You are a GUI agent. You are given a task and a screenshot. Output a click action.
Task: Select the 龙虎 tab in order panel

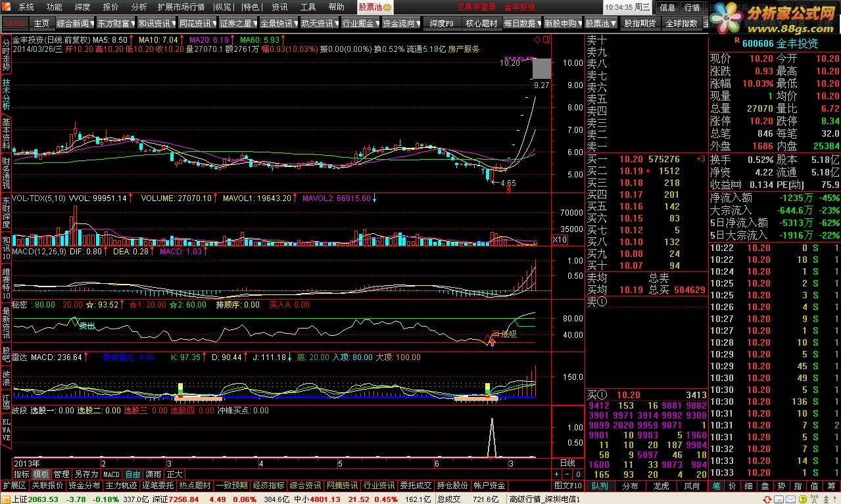click(660, 486)
